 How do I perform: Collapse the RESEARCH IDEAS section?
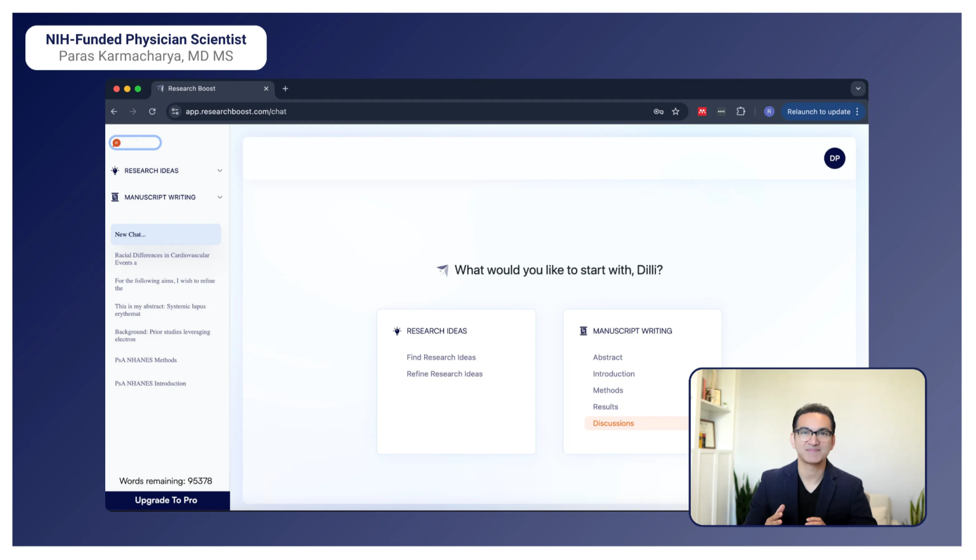point(219,170)
